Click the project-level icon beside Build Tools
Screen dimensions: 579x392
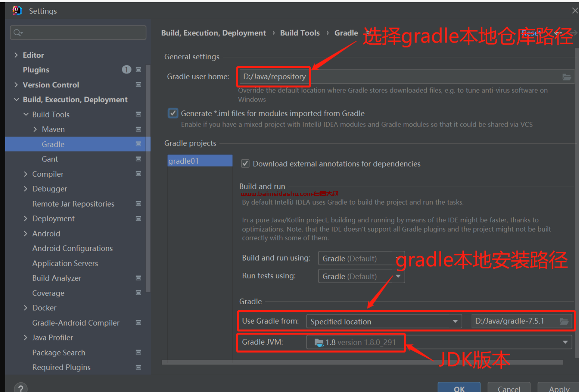(138, 114)
